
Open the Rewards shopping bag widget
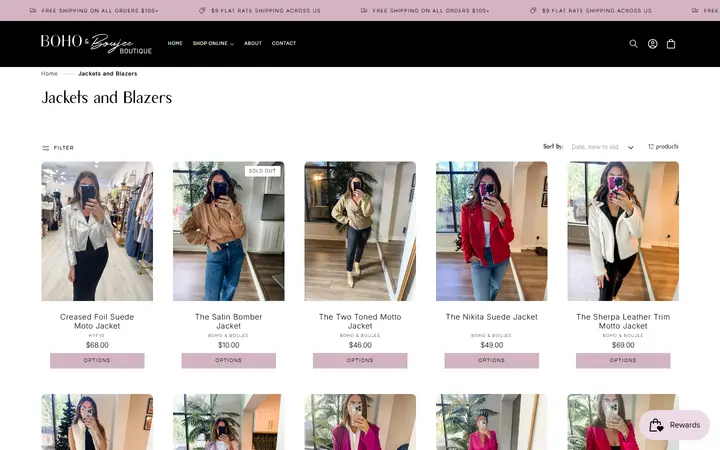[x=675, y=425]
